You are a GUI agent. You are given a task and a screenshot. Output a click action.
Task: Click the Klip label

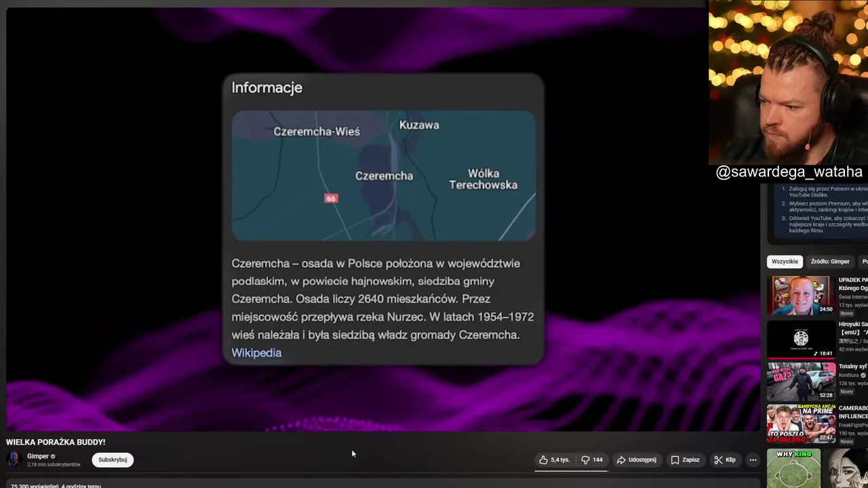pos(730,460)
